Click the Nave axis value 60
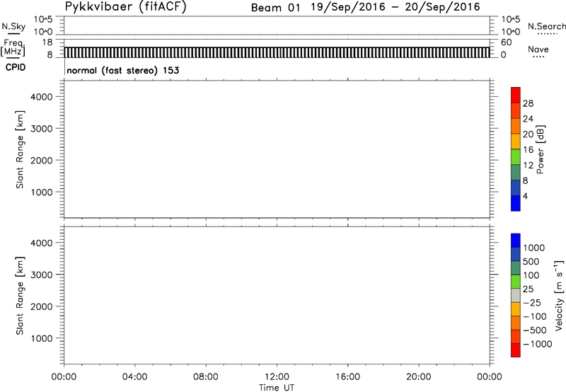The image size is (566, 392). 506,42
